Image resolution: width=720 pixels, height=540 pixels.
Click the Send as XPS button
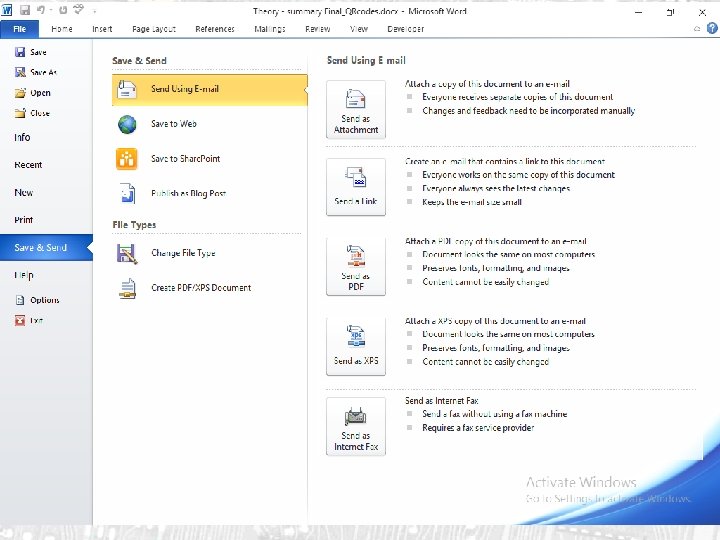[x=356, y=346]
